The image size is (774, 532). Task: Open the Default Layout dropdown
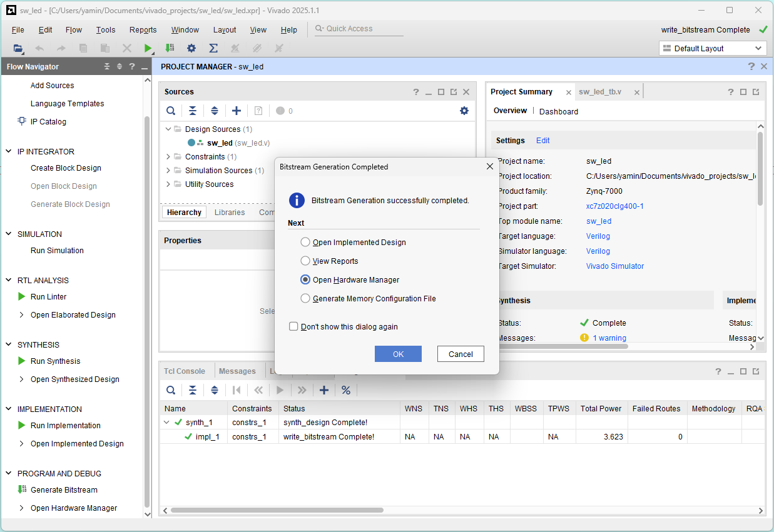click(x=712, y=48)
